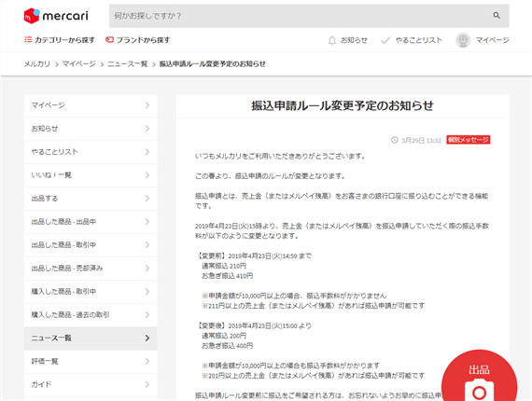Select いいね！一覧 in the sidebar
The width and height of the screenshot is (532, 401).
(91, 175)
